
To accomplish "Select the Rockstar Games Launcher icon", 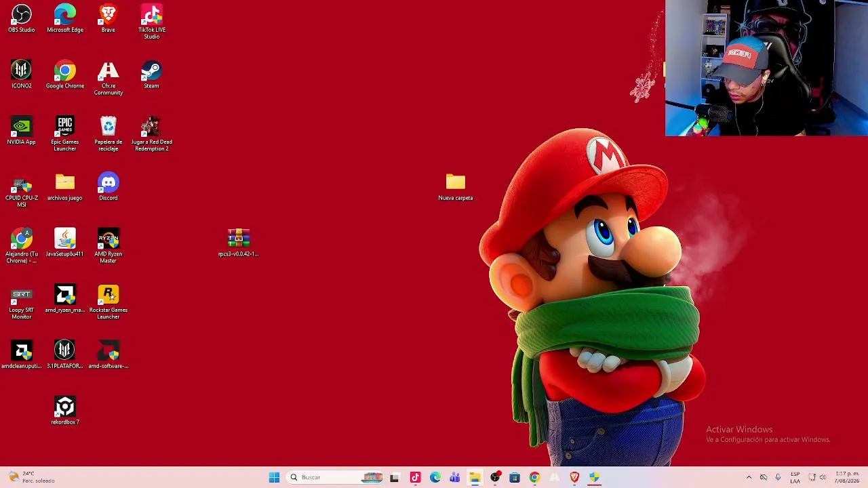I will click(108, 302).
